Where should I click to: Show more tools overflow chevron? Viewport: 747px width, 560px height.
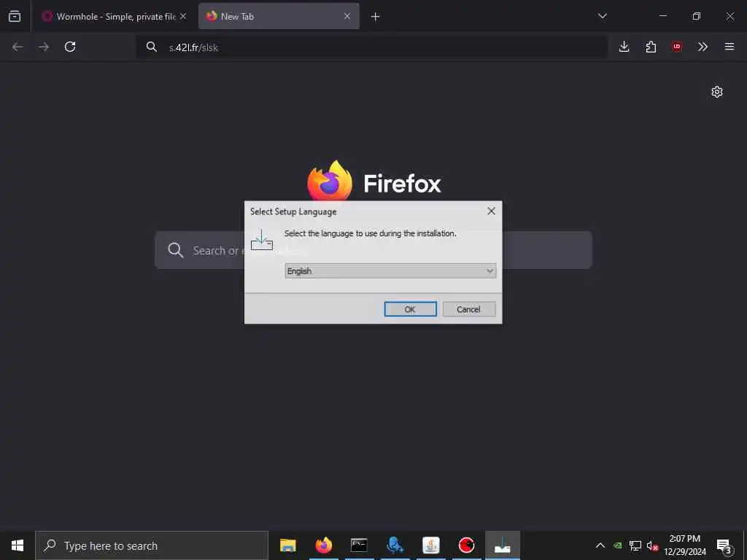703,47
